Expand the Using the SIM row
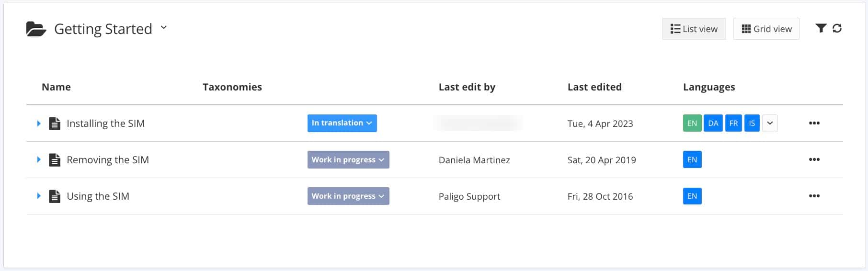 (x=39, y=196)
